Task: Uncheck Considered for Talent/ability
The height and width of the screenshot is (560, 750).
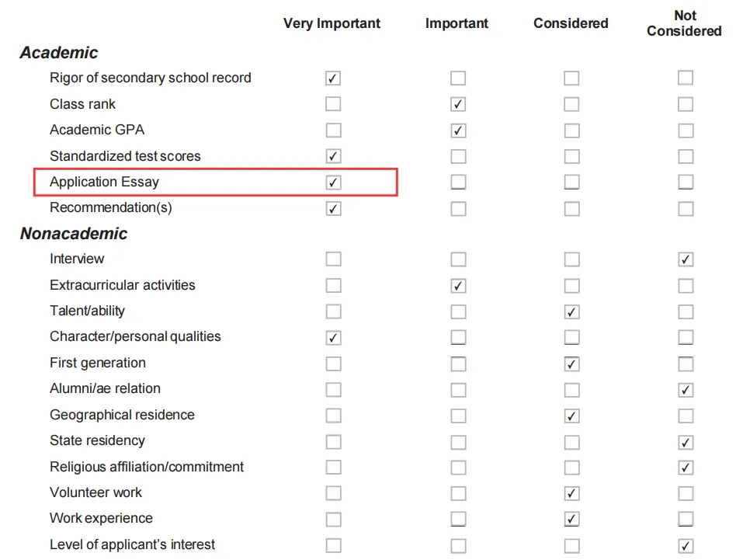Action: point(571,312)
